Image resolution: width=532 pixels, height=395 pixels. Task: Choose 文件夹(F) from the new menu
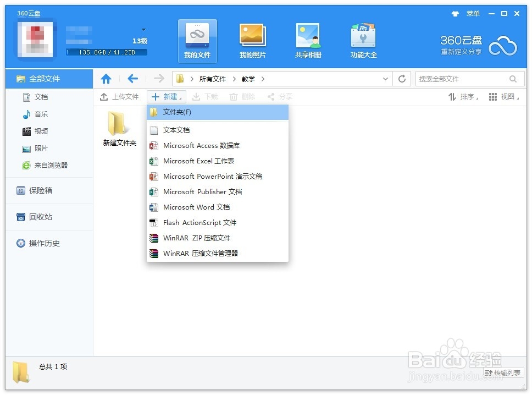click(x=218, y=112)
